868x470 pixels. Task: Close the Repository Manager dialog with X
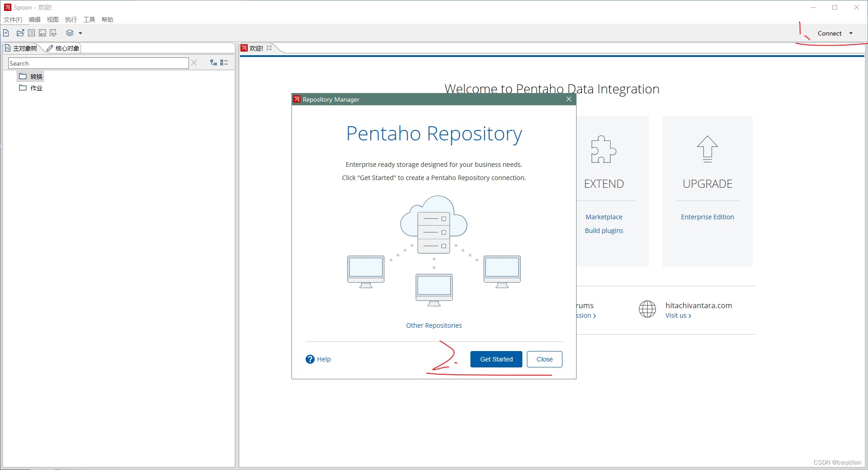569,99
